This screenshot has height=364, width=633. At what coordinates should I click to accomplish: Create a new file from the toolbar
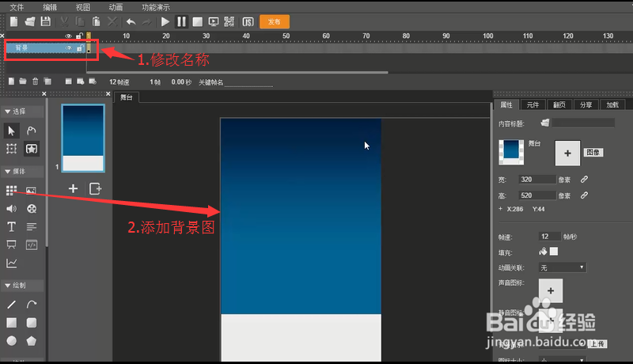coord(14,22)
